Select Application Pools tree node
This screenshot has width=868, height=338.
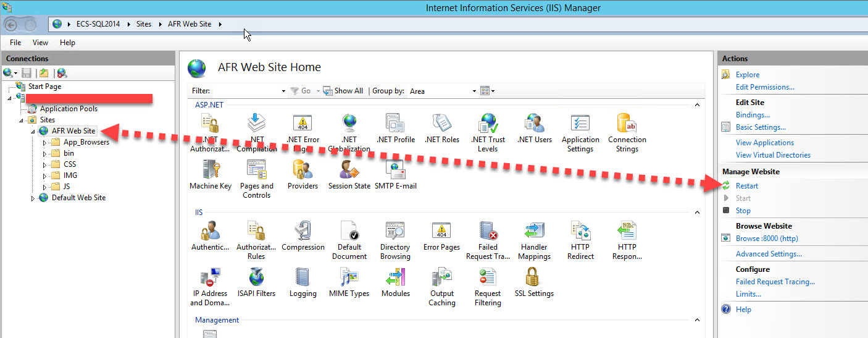click(x=69, y=109)
